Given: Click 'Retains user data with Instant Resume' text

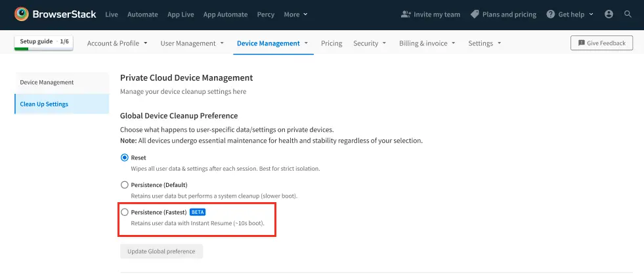Looking at the screenshot, I should click(x=198, y=224).
